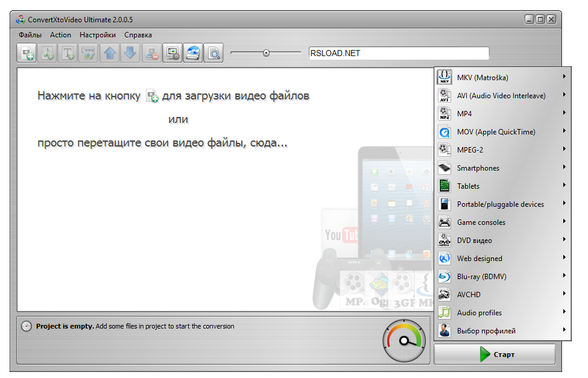
Task: Expand the Portable/pluggable devices submenu arrow
Action: 564,203
